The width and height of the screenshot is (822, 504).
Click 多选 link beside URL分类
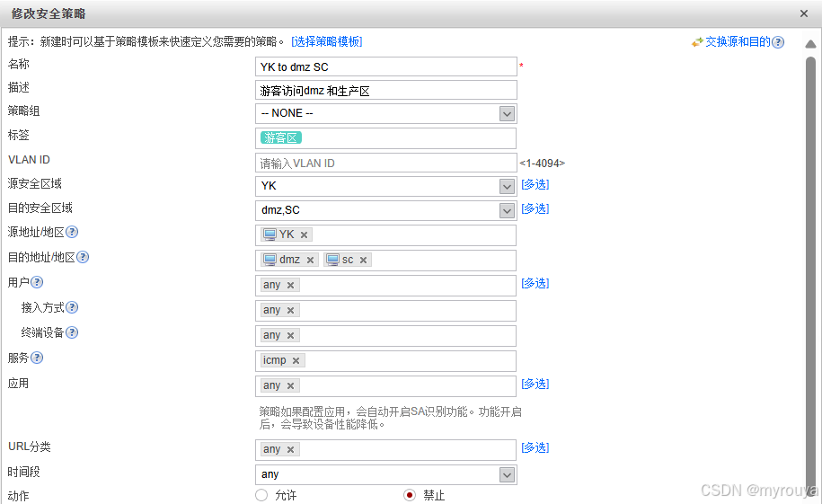[535, 447]
